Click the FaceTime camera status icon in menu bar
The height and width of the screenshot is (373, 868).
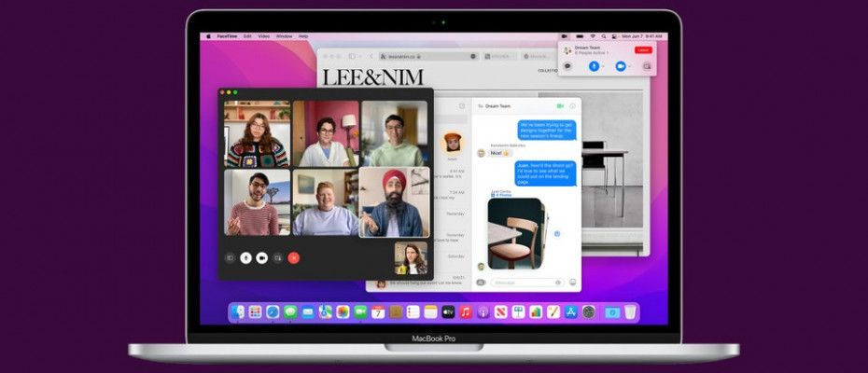(x=564, y=36)
